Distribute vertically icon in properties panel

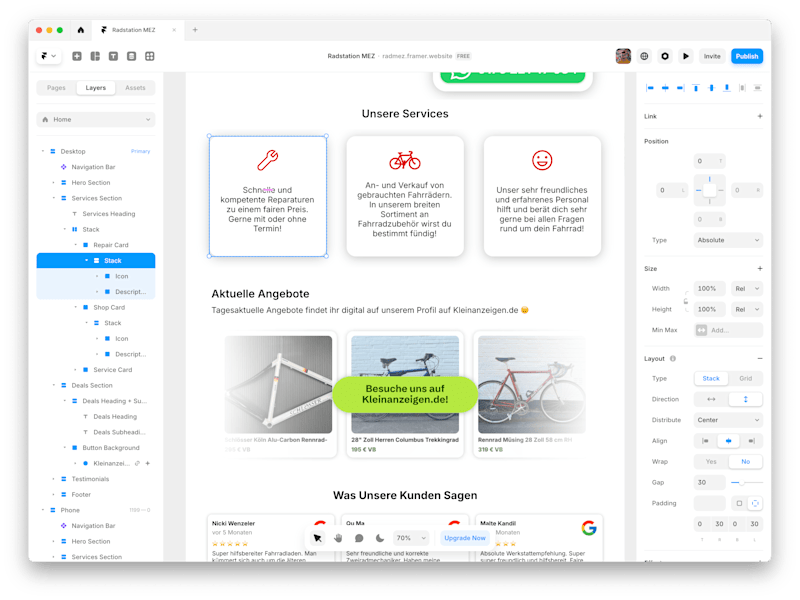coord(758,88)
